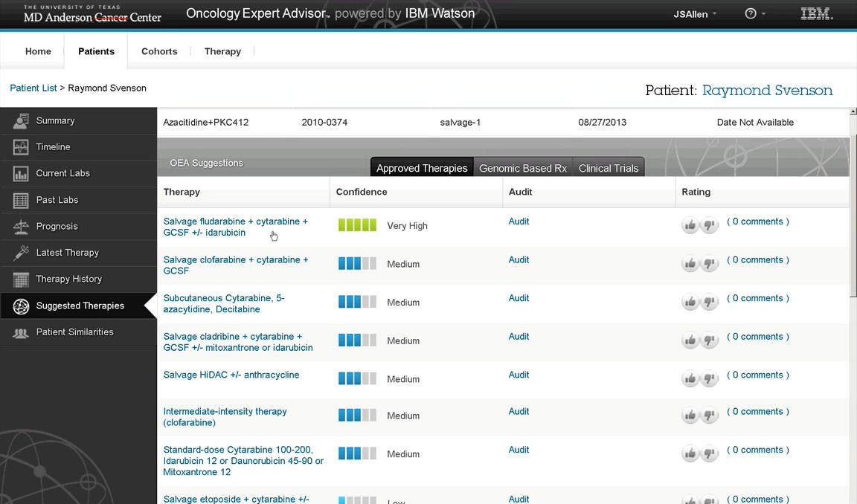
Task: Click Audit link for Subcutaneous Cytarabine
Action: pos(519,298)
